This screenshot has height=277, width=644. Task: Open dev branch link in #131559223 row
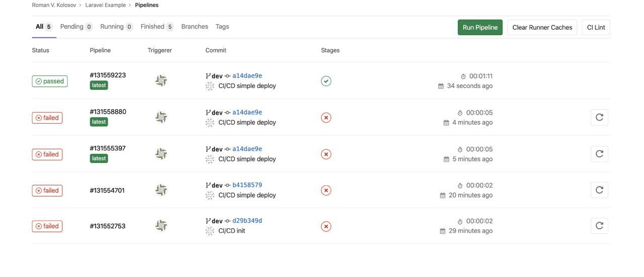217,76
